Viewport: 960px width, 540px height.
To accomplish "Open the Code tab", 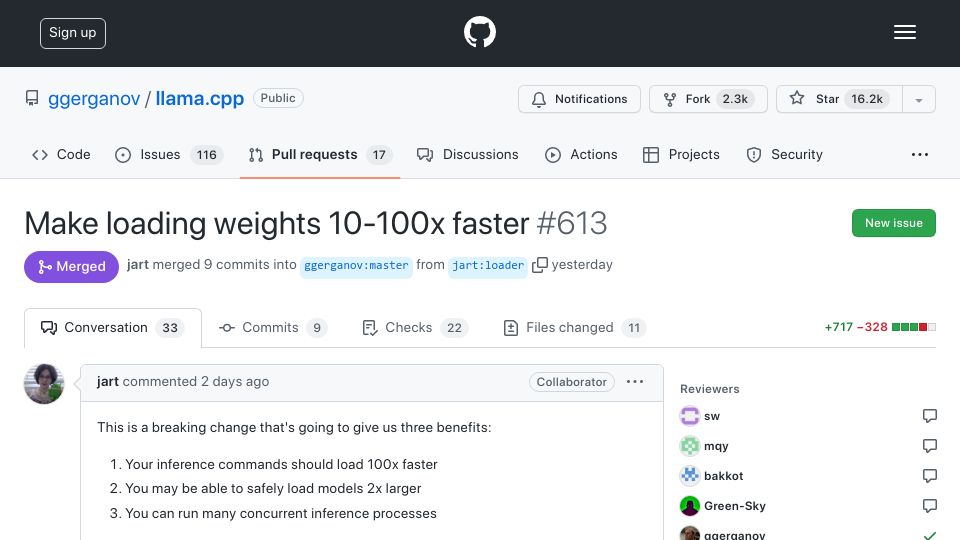I will [61, 154].
